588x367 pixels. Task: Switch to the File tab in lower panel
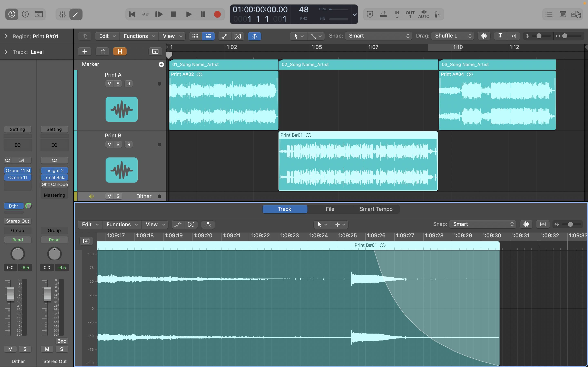(330, 209)
